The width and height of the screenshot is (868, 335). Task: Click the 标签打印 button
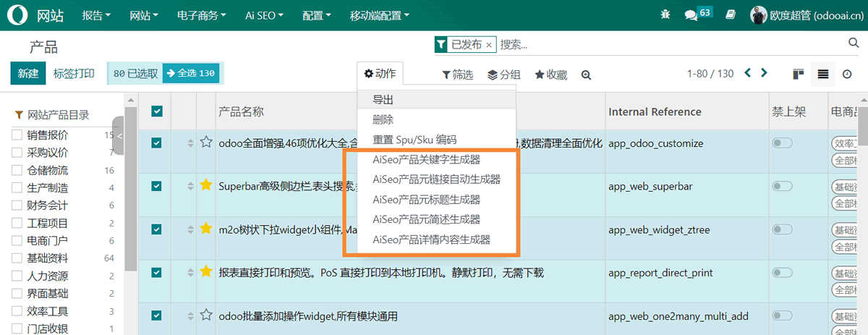[74, 73]
